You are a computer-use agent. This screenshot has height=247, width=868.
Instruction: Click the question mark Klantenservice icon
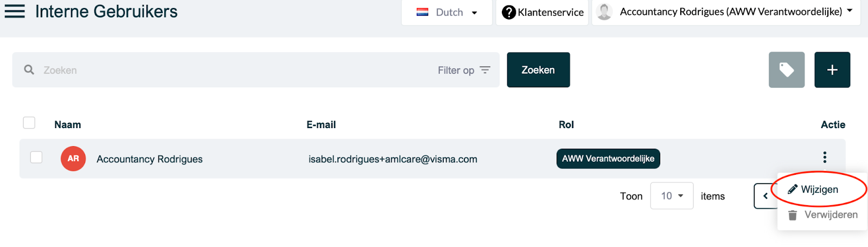(x=508, y=12)
